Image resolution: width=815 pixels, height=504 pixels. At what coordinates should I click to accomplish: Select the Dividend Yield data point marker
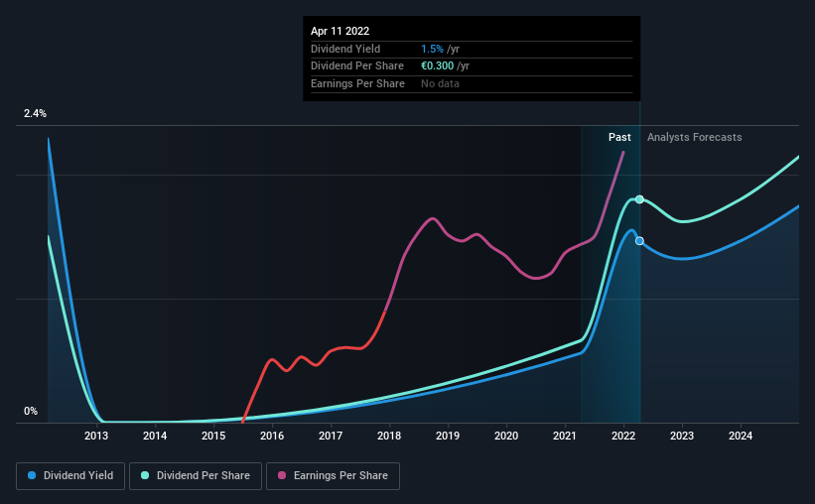(640, 241)
